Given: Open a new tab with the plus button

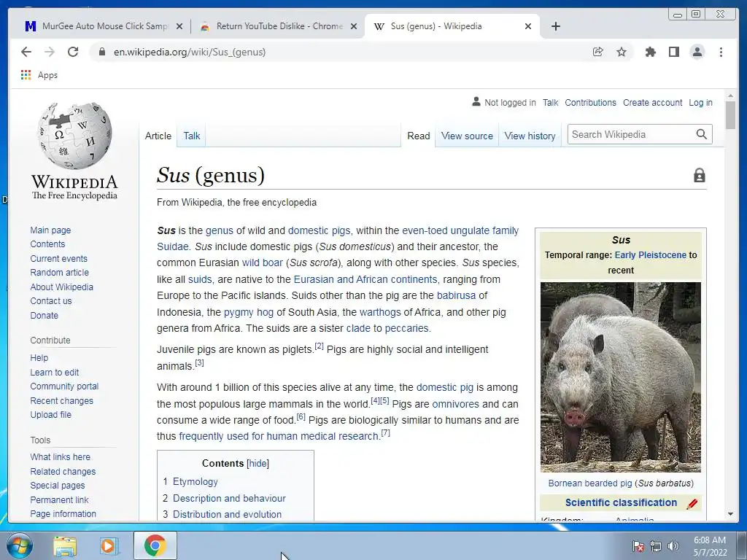Looking at the screenshot, I should pyautogui.click(x=555, y=26).
